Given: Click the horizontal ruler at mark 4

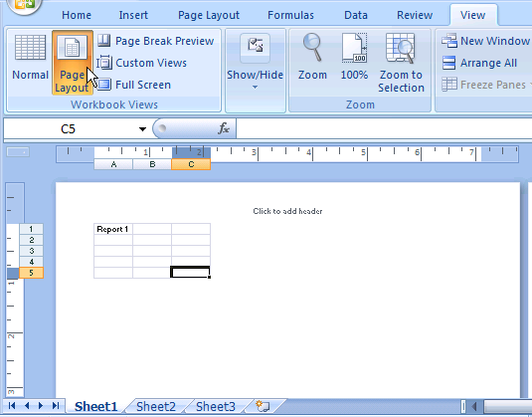Looking at the screenshot, I should (310, 153).
